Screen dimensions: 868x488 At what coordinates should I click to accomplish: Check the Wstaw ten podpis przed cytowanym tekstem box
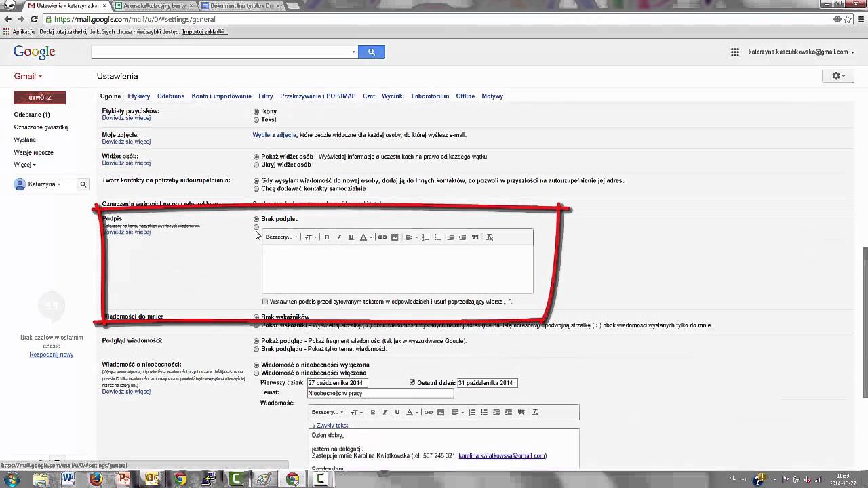[x=265, y=302]
